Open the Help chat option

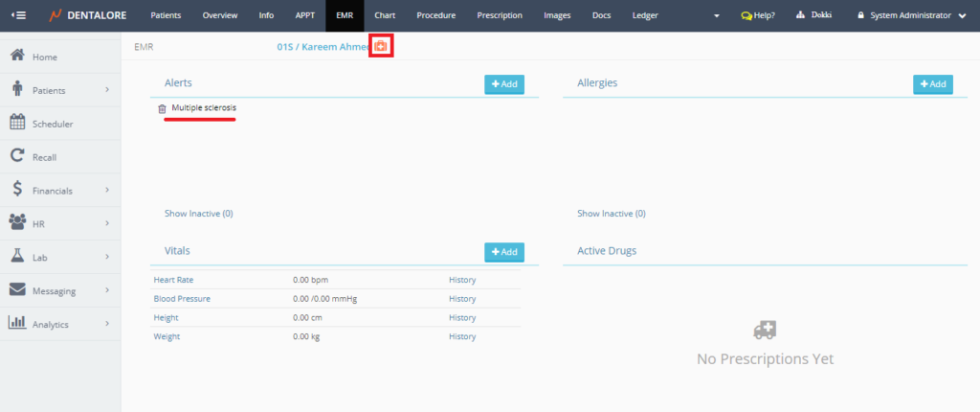click(x=758, y=15)
